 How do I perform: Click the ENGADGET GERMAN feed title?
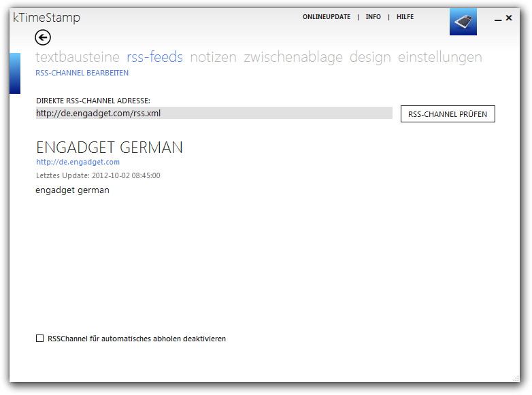[x=110, y=148]
